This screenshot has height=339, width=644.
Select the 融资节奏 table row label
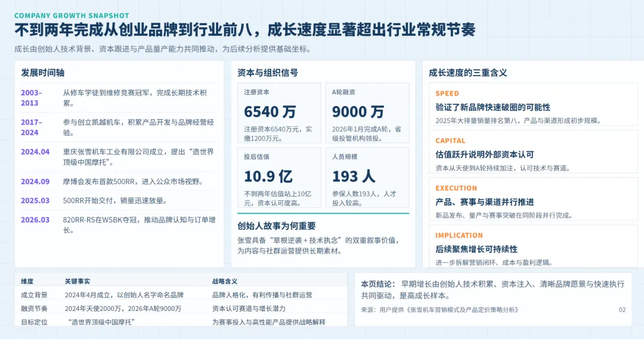(x=34, y=309)
